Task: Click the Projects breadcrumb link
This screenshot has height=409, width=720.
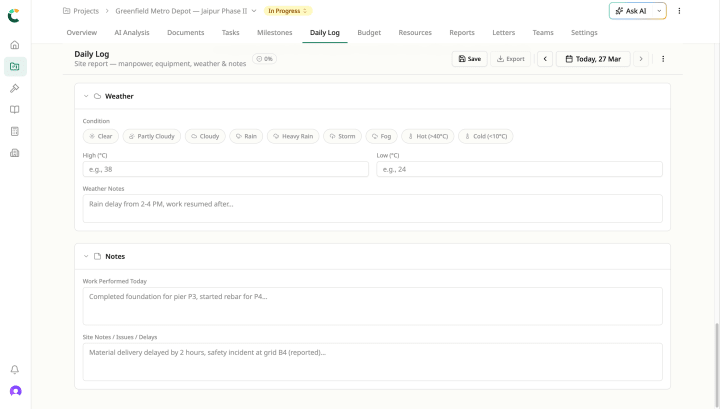Action: (86, 11)
